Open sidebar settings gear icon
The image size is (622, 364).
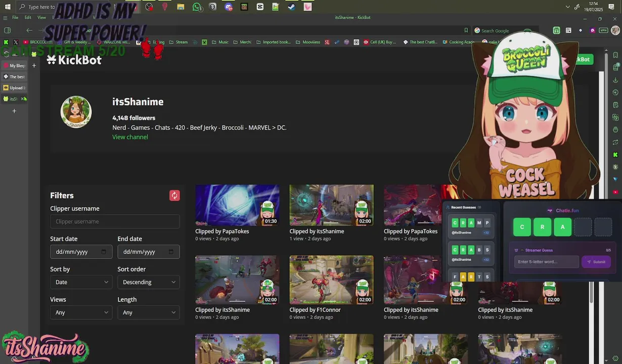pyautogui.click(x=615, y=359)
